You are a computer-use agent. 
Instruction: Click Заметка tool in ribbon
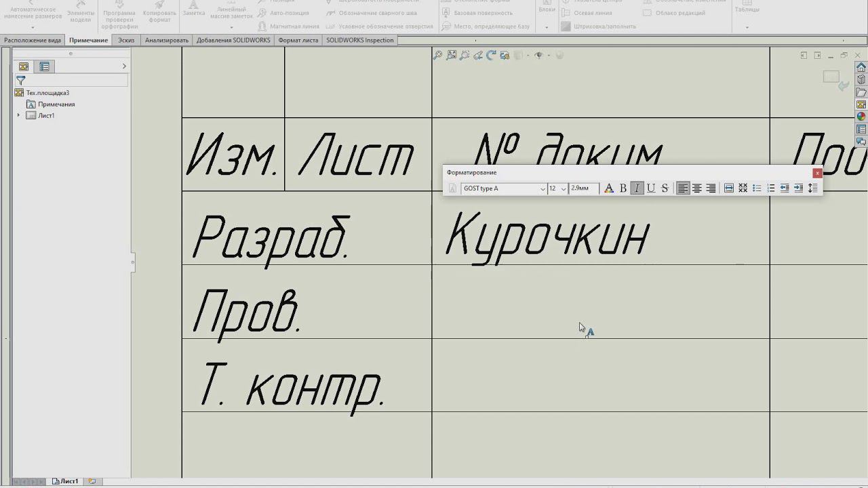coord(194,9)
